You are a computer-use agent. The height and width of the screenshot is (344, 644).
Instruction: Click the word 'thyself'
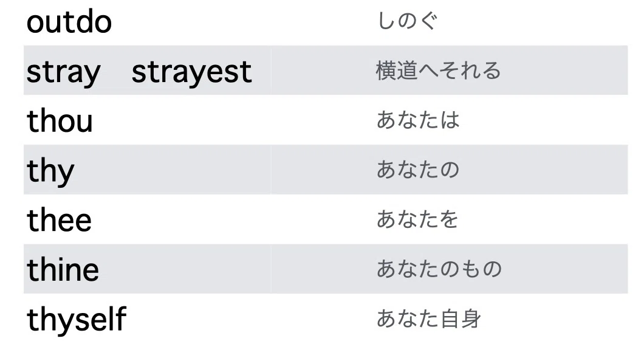77,320
